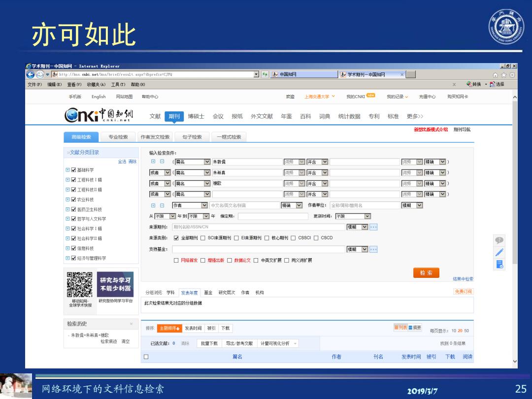The height and width of the screenshot is (399, 532).
Task: Uncheck the 基础科学 category checkbox
Action: (x=73, y=170)
